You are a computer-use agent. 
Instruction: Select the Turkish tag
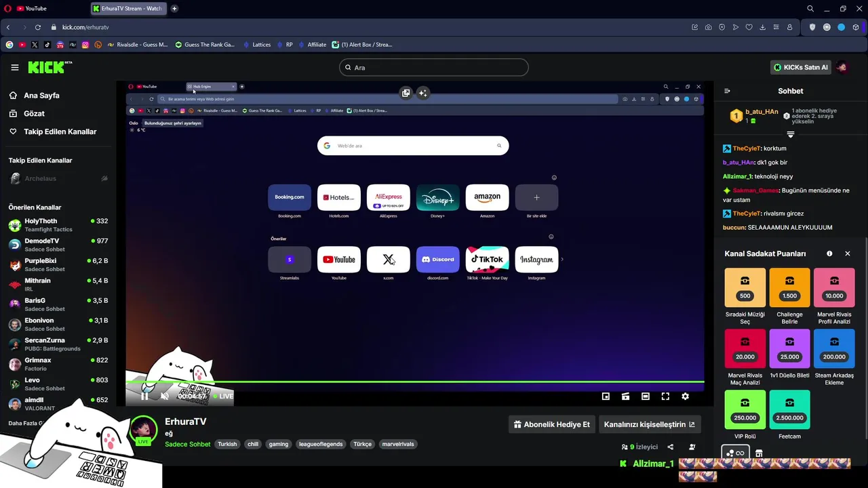click(x=227, y=444)
